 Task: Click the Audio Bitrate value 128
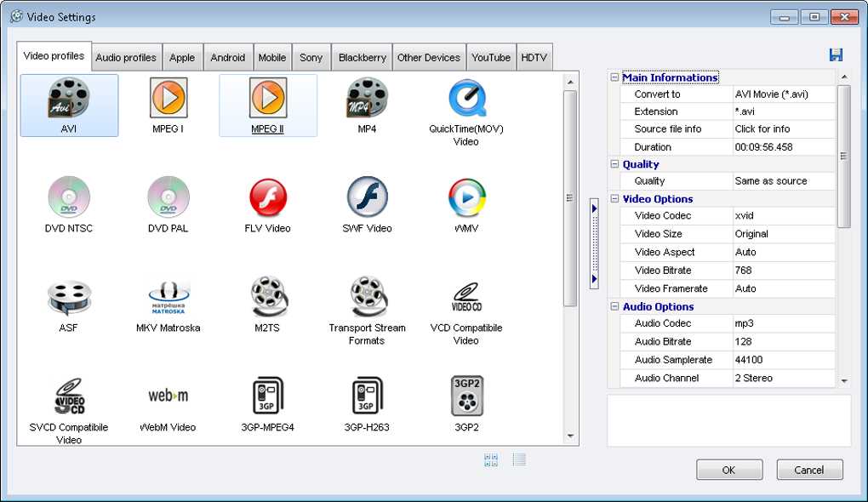(x=784, y=341)
